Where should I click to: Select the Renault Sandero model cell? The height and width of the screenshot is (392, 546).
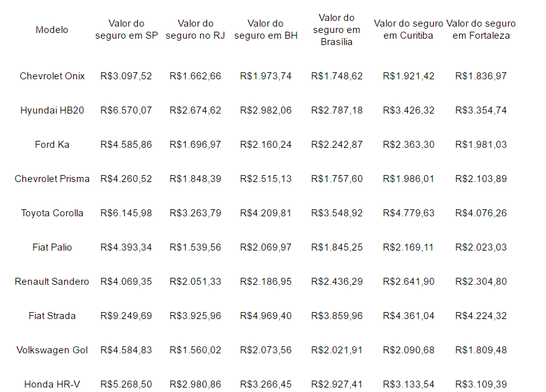52,282
